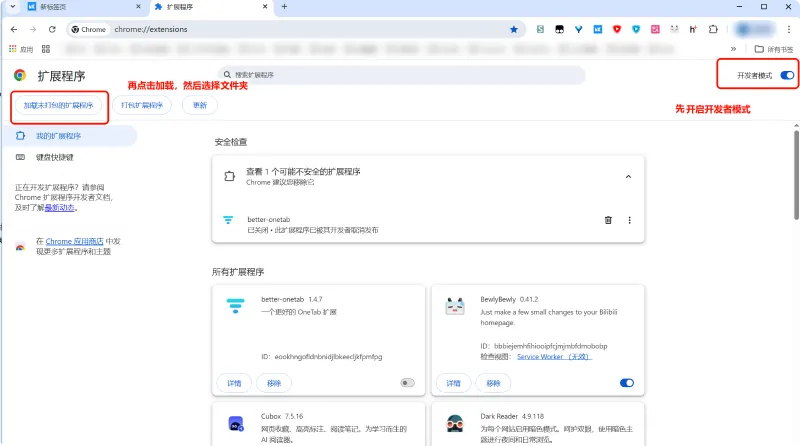800x446 pixels.
Task: Click the green S extension icon in toolbar
Action: 540,30
